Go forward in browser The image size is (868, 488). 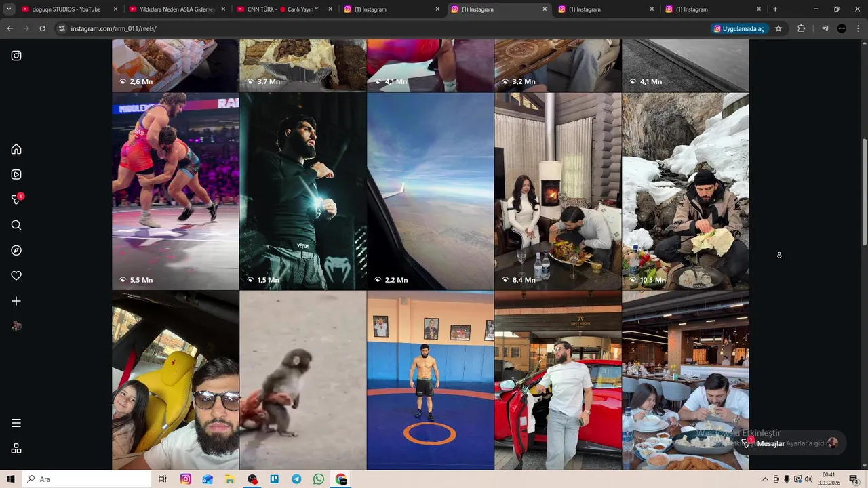[26, 28]
